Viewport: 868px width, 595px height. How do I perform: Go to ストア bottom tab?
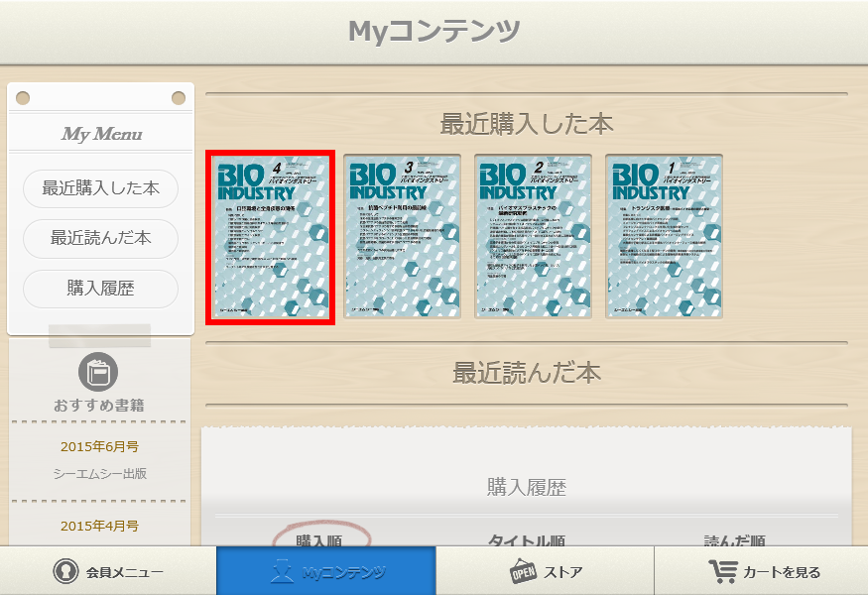pyautogui.click(x=545, y=571)
